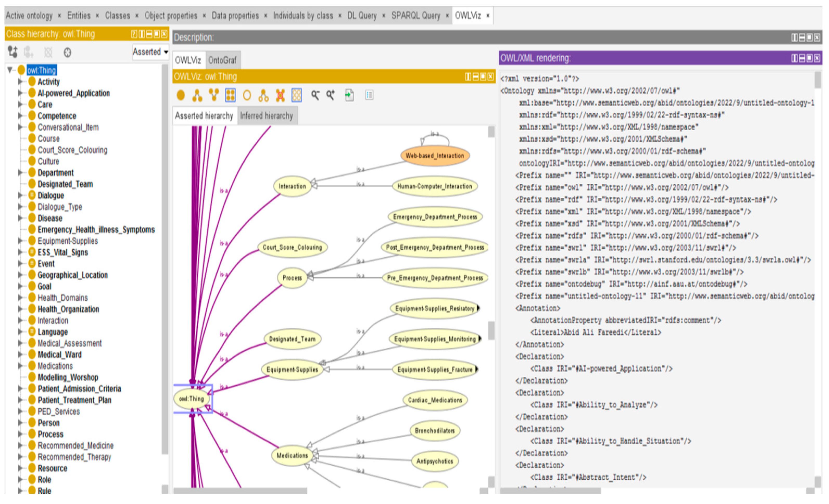This screenshot has width=829, height=504.
Task: Switch to the SPARQL Query tab
Action: tap(415, 16)
